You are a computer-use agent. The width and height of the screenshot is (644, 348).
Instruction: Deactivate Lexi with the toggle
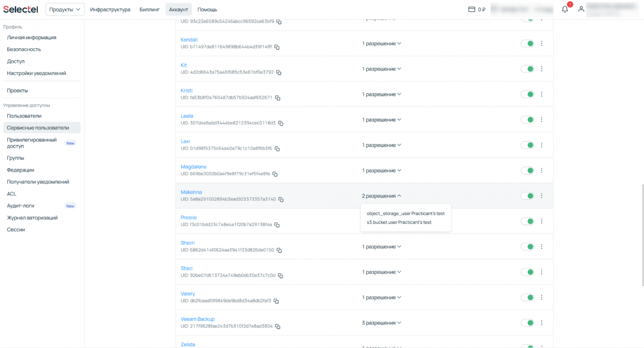point(527,145)
